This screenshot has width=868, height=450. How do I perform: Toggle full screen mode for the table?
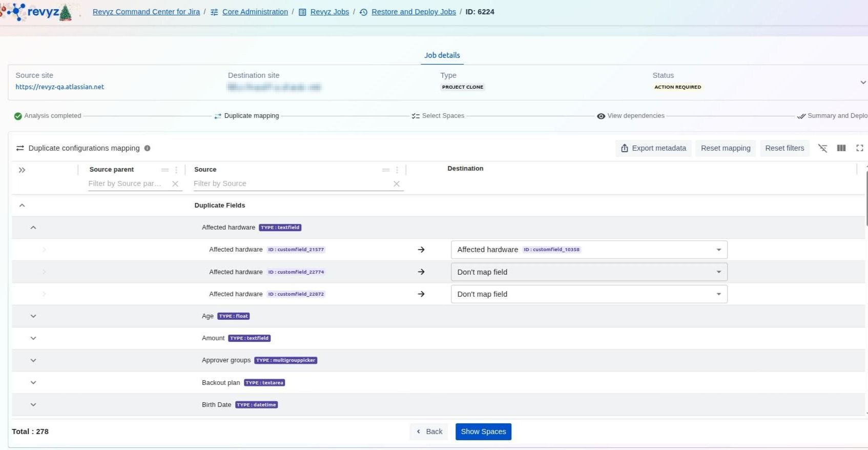[860, 148]
